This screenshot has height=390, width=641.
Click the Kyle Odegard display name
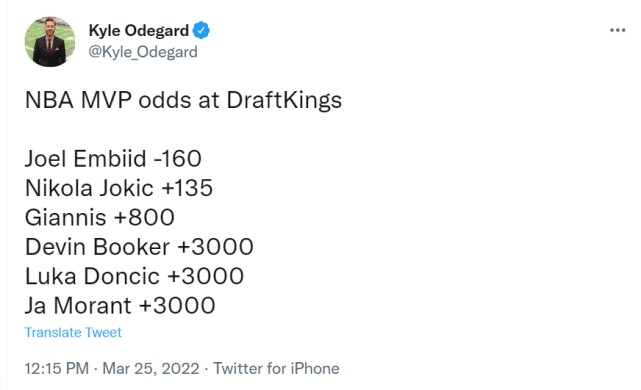tap(139, 31)
